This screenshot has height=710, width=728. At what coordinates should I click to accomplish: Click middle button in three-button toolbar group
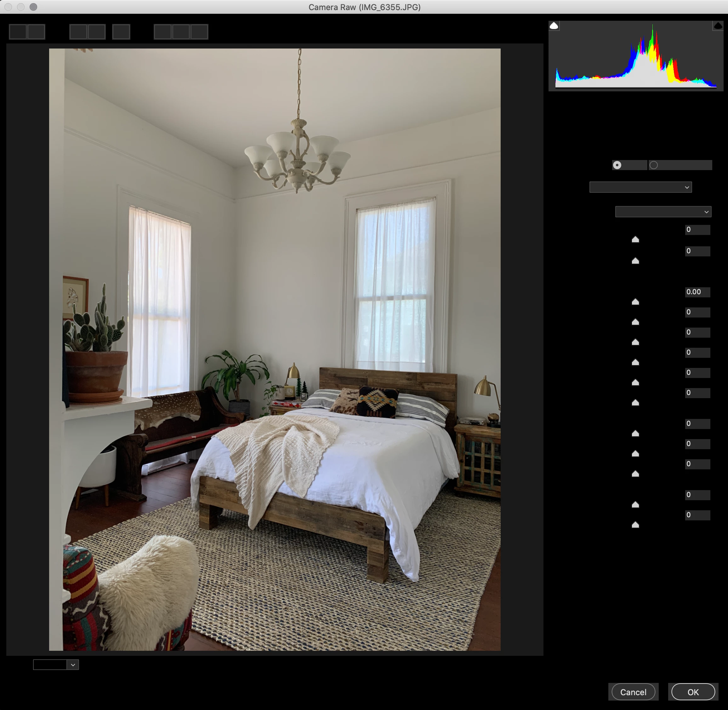181,32
